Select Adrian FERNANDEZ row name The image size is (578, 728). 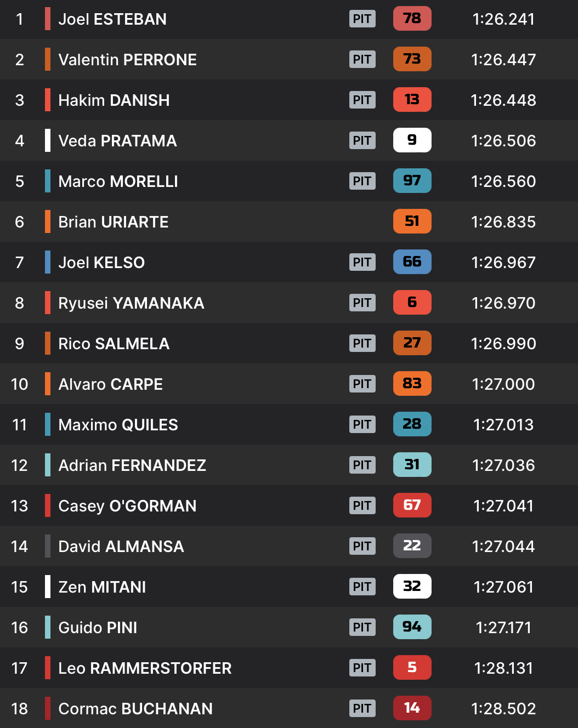point(132,465)
